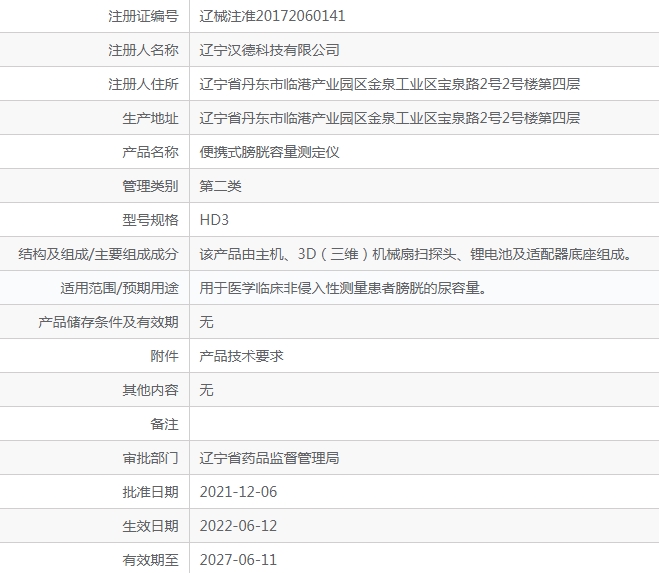The width and height of the screenshot is (659, 573).
Task: Click the address value in 注册人住所 row
Action: [x=390, y=84]
